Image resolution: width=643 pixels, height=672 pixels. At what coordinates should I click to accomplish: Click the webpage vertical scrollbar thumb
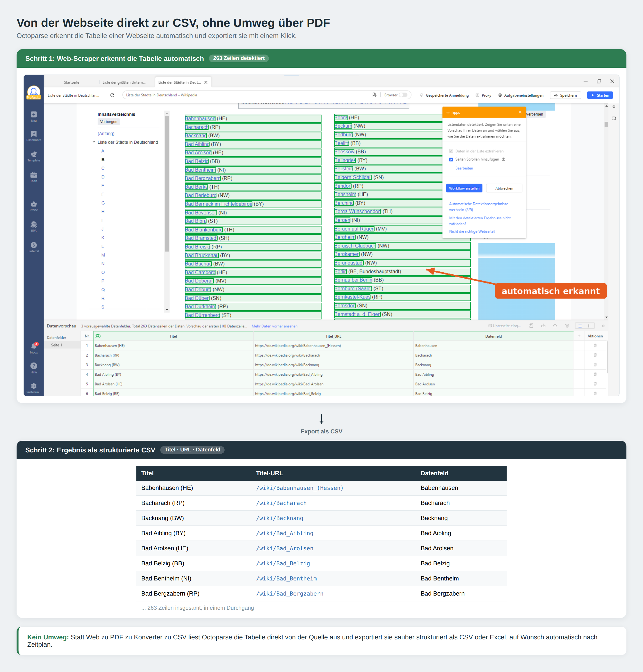pyautogui.click(x=606, y=124)
